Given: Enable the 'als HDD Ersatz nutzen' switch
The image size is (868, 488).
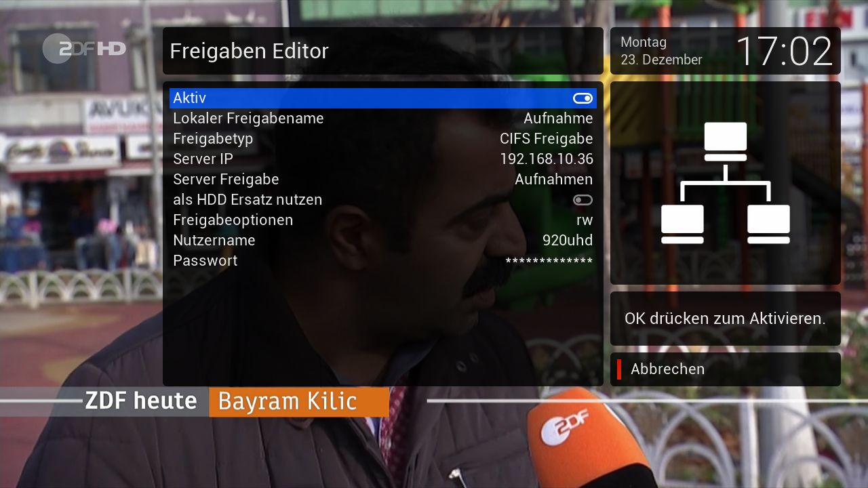Looking at the screenshot, I should 583,200.
